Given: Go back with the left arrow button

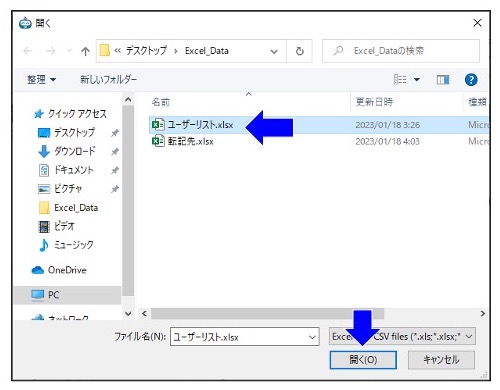Looking at the screenshot, I should [x=28, y=51].
